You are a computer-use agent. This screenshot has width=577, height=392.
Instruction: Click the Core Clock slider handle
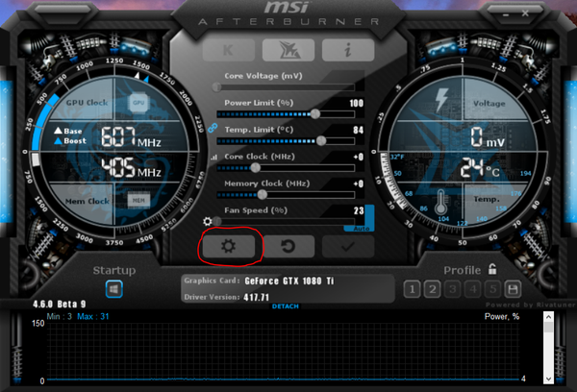click(256, 167)
